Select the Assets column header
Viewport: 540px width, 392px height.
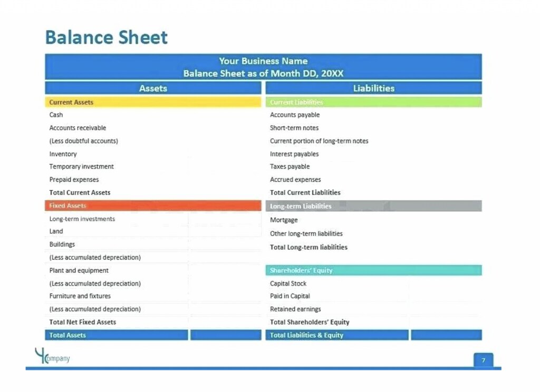click(x=153, y=89)
